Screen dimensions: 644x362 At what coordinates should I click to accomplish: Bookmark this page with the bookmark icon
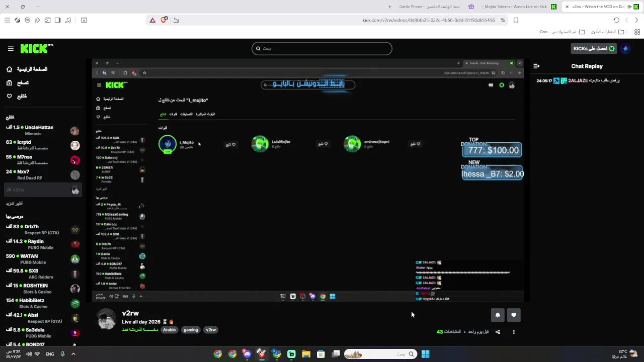[516, 20]
